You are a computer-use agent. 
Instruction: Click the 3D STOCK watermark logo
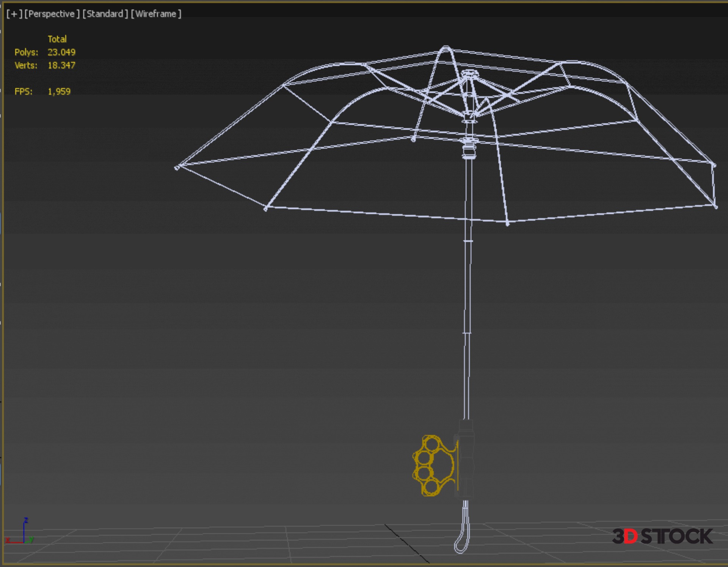[x=662, y=536]
